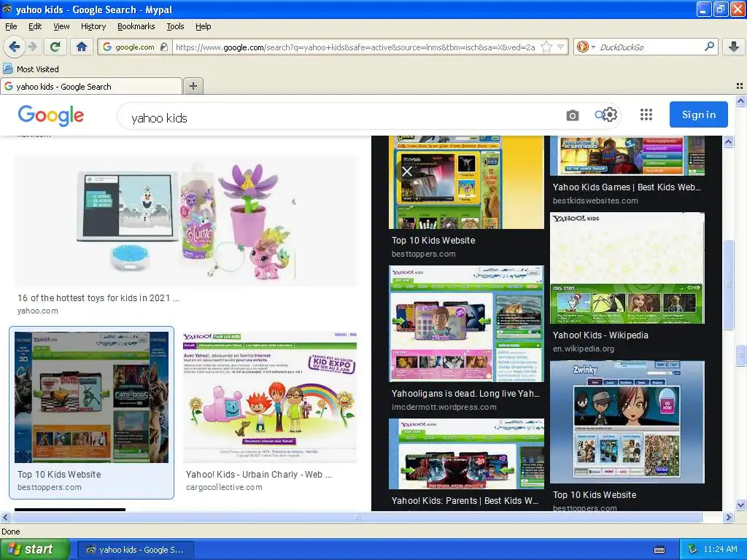
Task: Click the horizontal scrollbar left arrow
Action: 5,517
